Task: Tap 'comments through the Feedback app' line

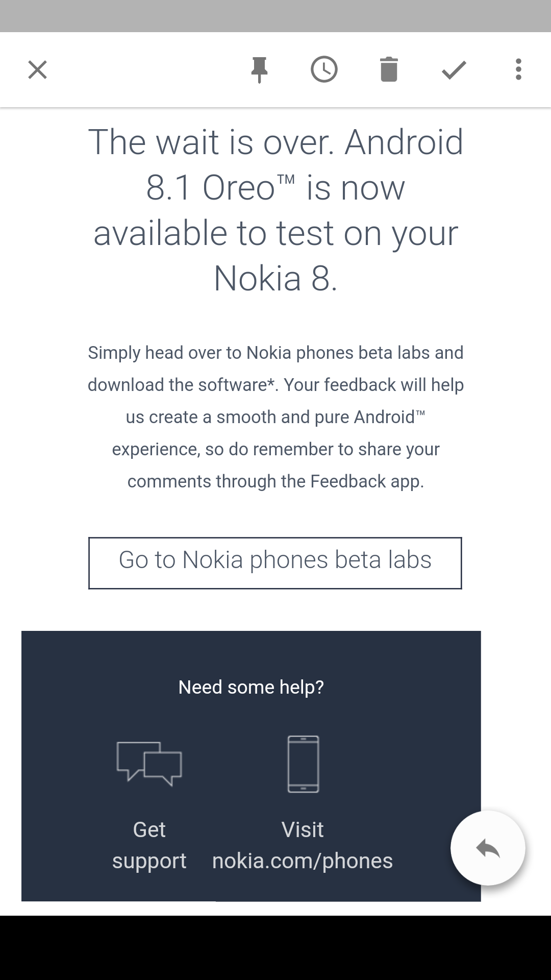Action: pos(275,481)
